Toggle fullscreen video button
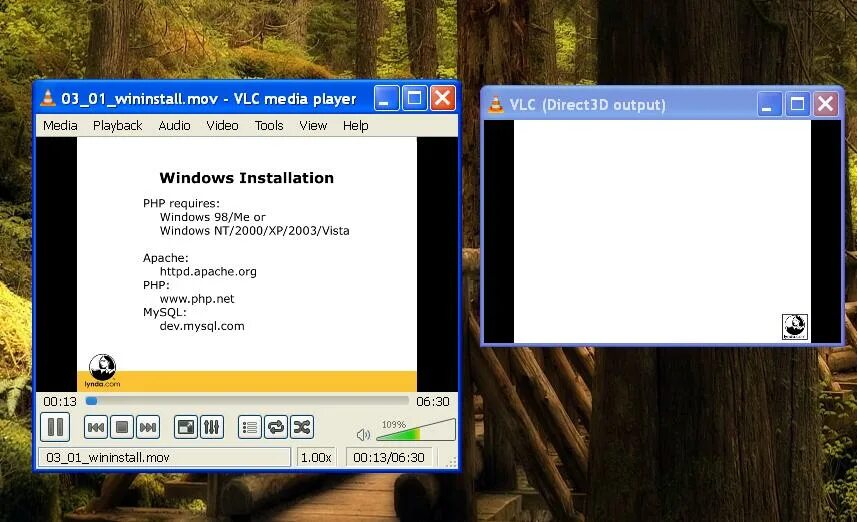 [185, 427]
